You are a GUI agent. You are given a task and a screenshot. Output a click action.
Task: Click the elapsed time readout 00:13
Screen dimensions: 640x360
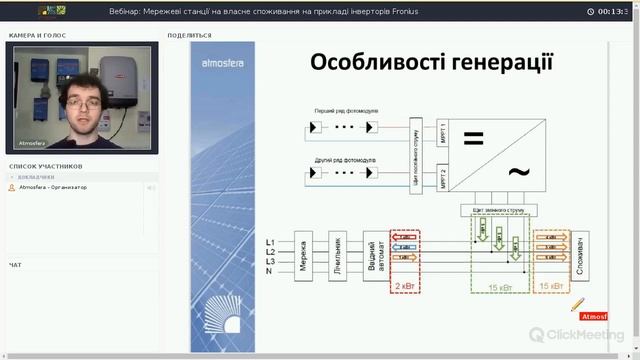pos(613,12)
